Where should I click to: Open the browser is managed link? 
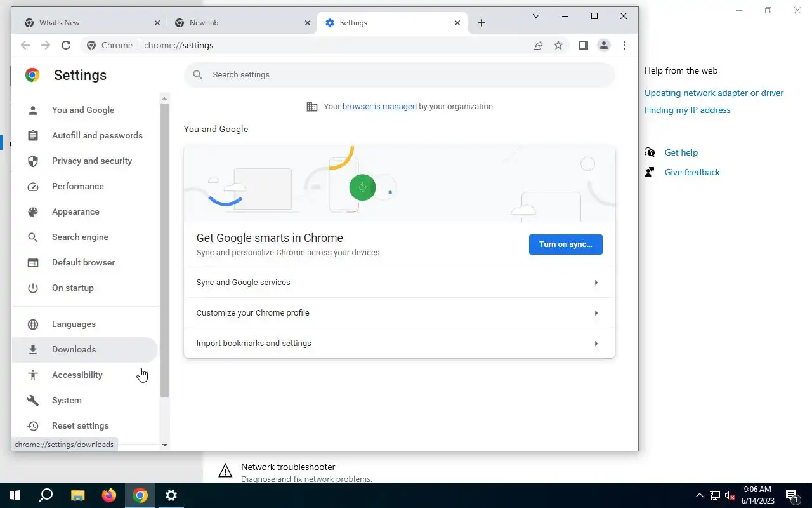379,107
